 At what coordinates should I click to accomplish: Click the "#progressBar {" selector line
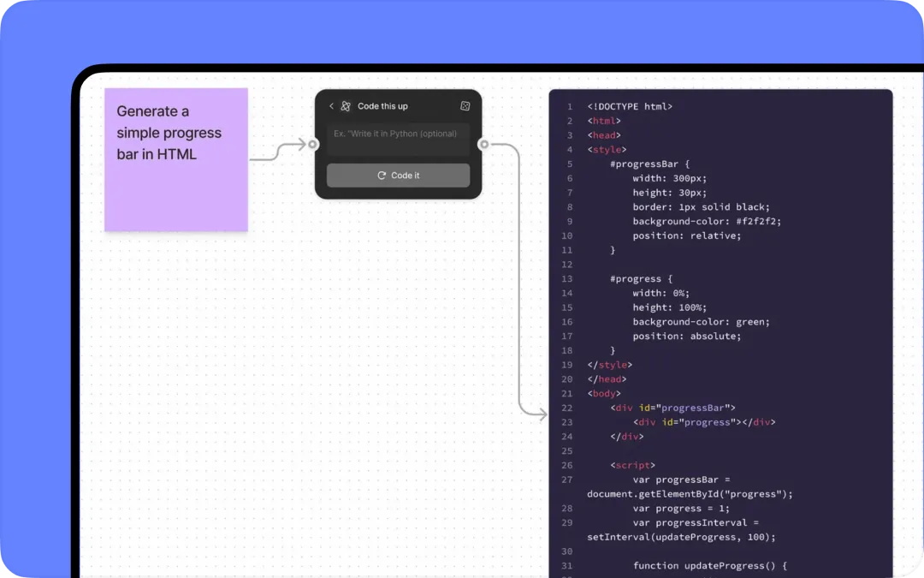649,164
